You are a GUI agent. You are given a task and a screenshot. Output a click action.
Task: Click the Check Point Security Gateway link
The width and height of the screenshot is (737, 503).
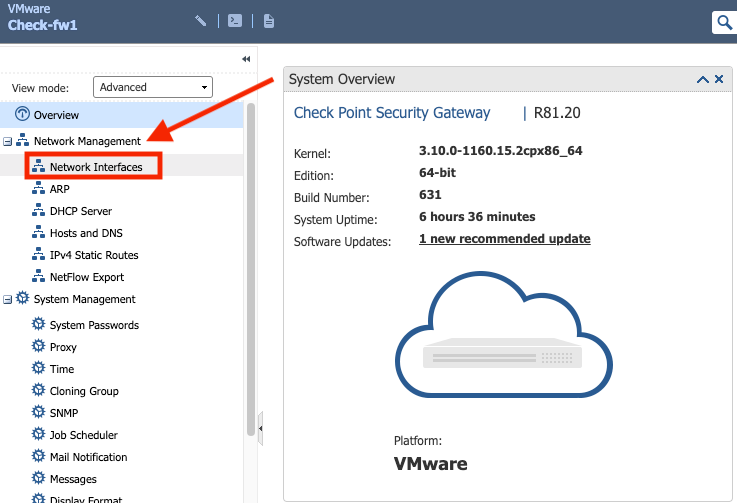tap(392, 113)
